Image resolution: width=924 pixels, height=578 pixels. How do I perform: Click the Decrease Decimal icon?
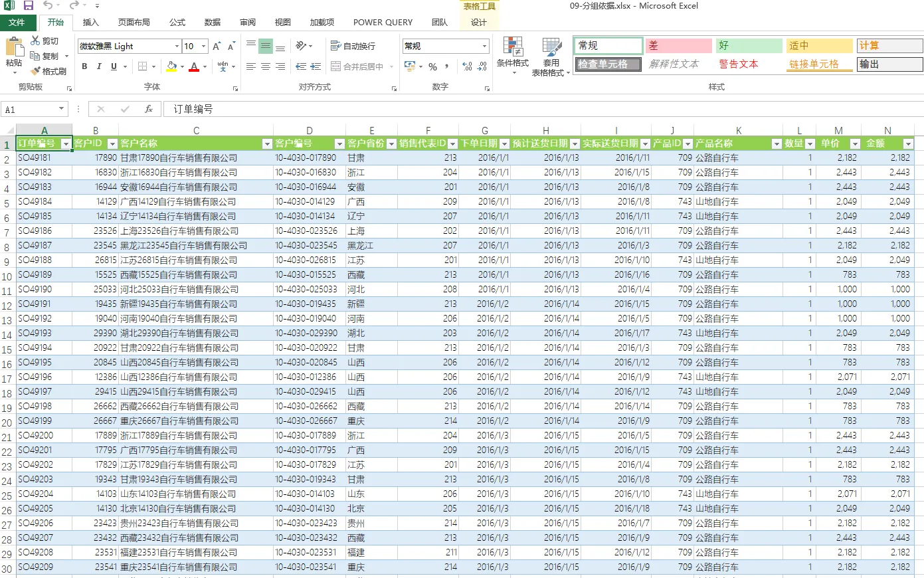(x=482, y=66)
